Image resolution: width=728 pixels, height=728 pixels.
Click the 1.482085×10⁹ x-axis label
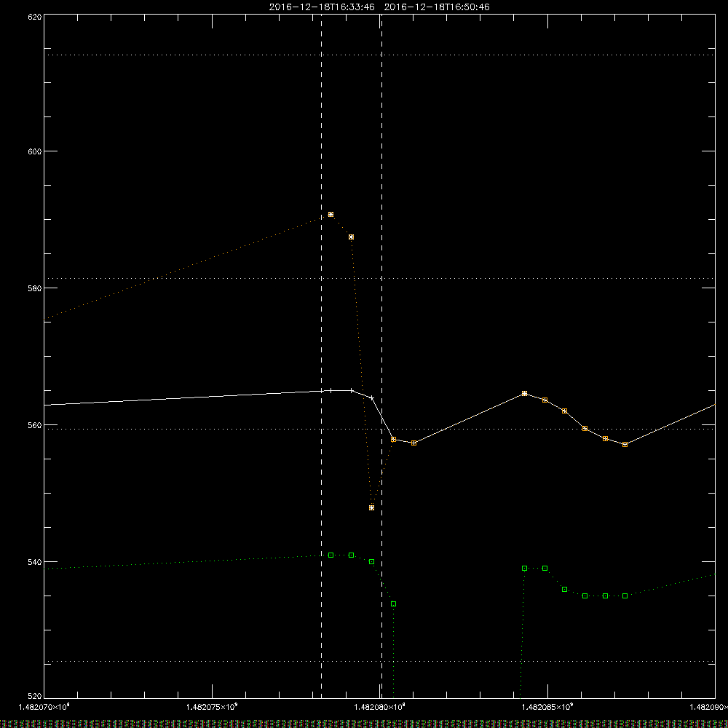[x=547, y=707]
